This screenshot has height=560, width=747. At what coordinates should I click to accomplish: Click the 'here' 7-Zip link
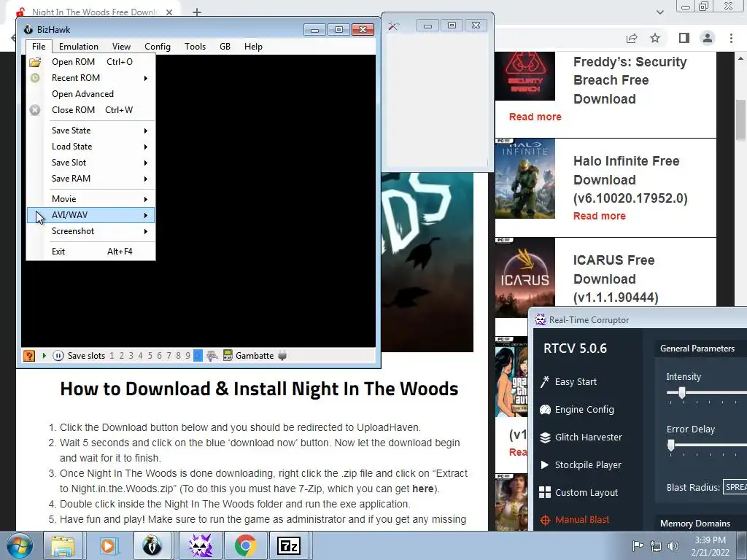point(422,489)
